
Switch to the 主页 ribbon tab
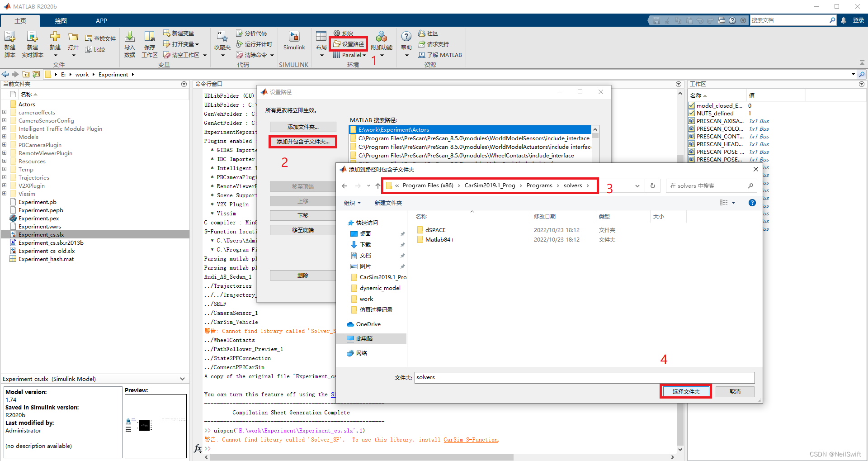click(x=20, y=21)
